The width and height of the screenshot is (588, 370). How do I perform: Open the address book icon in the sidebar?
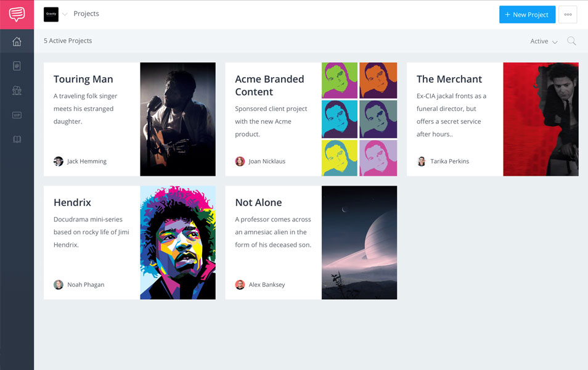pos(17,66)
